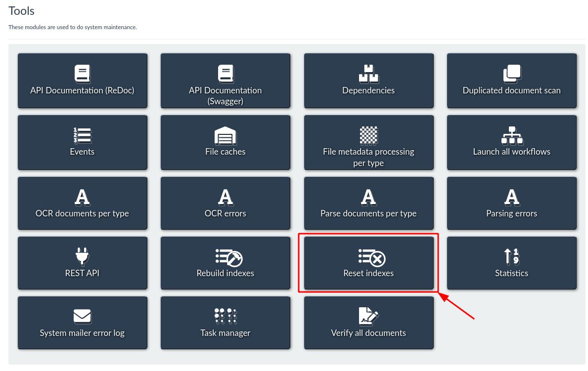
Task: Open File metadata processing per type label
Action: coord(368,158)
